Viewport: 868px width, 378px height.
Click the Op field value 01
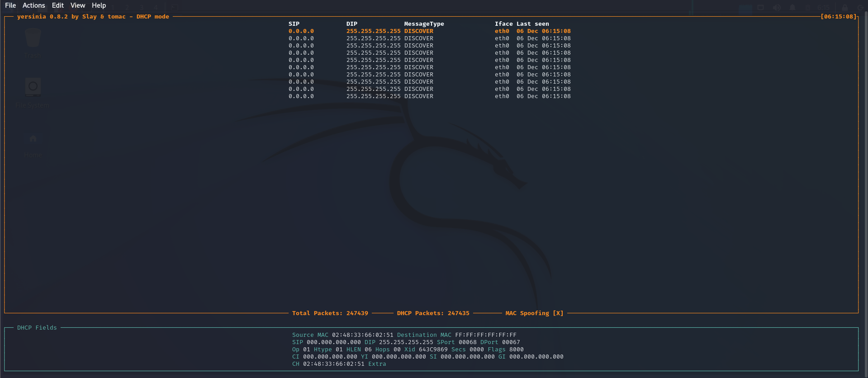(307, 350)
